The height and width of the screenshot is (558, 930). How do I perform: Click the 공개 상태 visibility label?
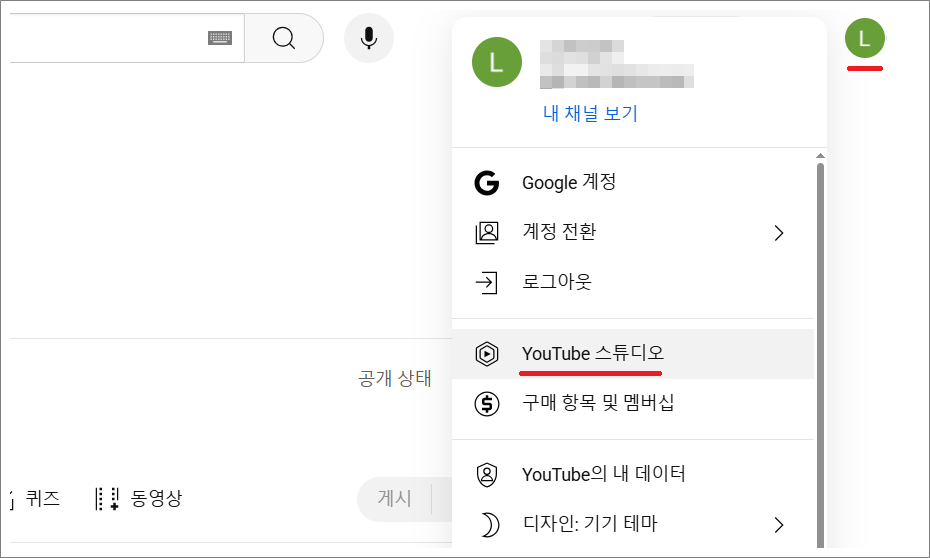point(394,378)
